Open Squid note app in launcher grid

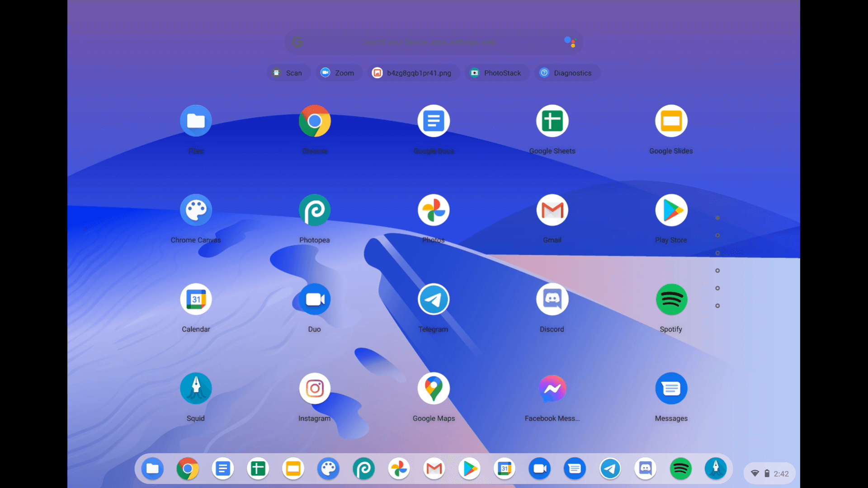[196, 388]
